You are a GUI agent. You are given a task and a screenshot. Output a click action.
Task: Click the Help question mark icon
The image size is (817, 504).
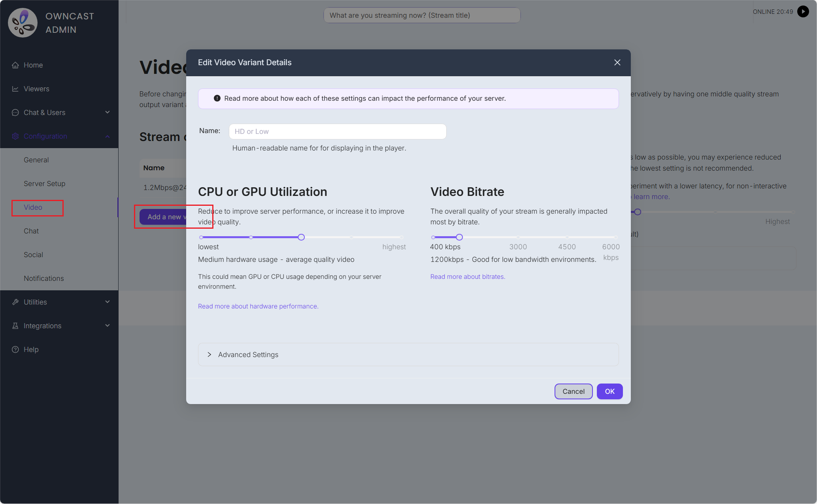pos(15,350)
